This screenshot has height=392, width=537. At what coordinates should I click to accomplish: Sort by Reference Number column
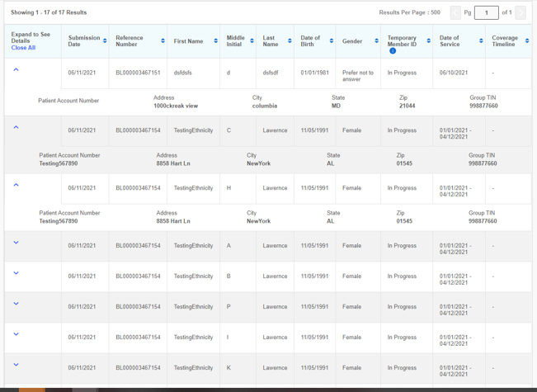(x=163, y=41)
